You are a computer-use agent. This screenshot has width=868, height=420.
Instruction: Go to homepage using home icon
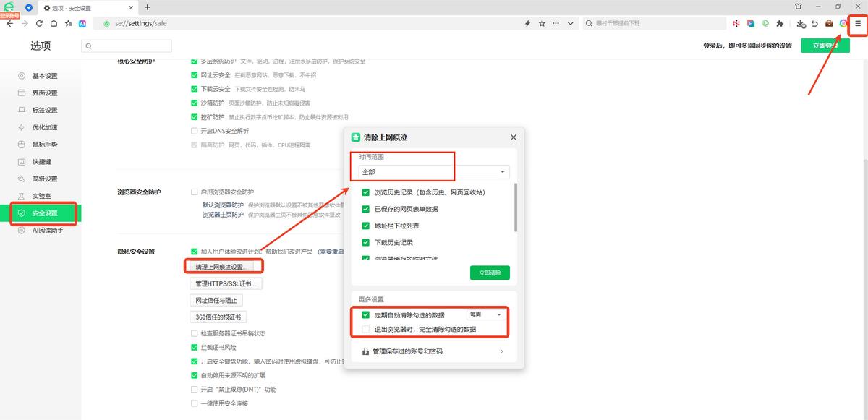[x=54, y=23]
